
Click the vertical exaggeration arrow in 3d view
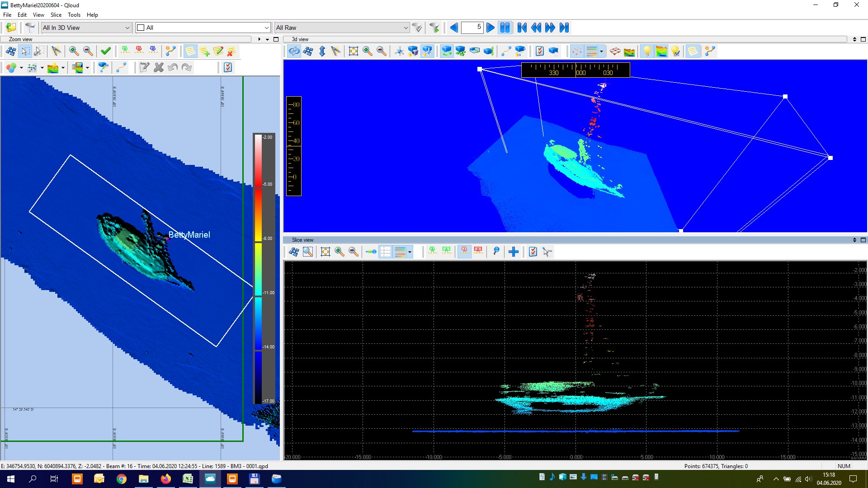coord(322,51)
